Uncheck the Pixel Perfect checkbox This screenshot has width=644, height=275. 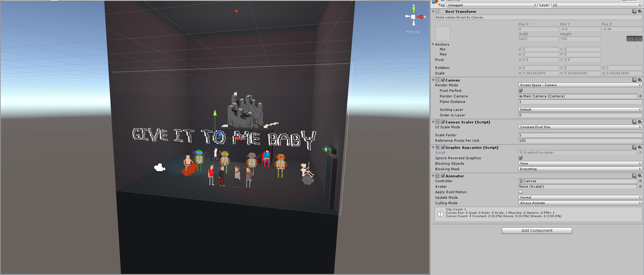520,91
